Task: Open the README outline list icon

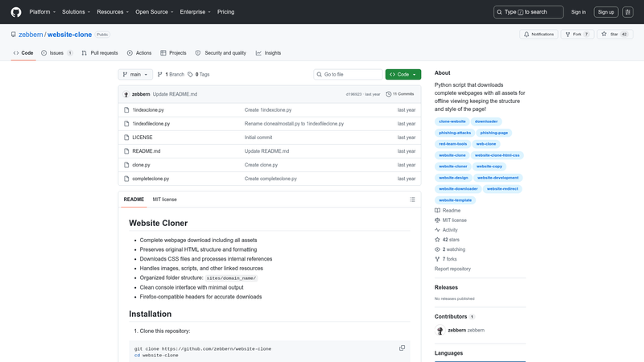Action: 412,200
